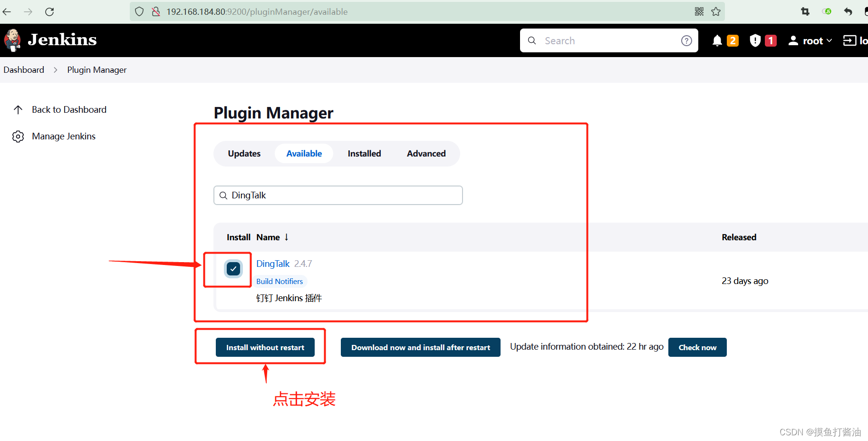Open the DingTalk plugin link
The width and height of the screenshot is (868, 441).
(x=273, y=264)
